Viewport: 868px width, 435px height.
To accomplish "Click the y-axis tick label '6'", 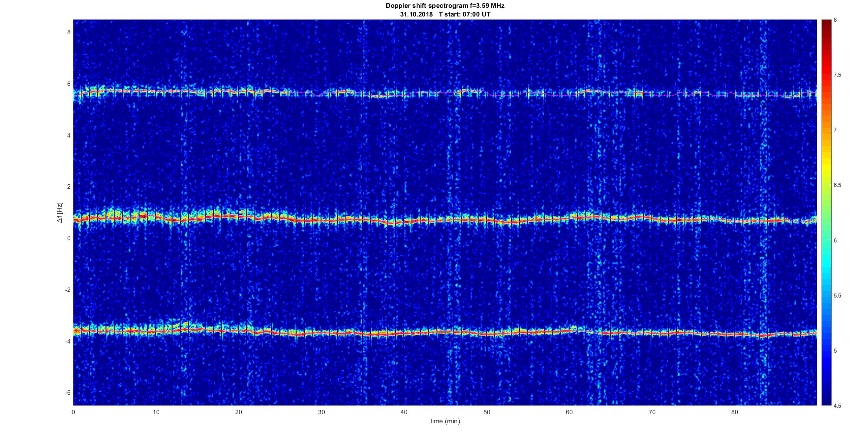I will [x=69, y=84].
